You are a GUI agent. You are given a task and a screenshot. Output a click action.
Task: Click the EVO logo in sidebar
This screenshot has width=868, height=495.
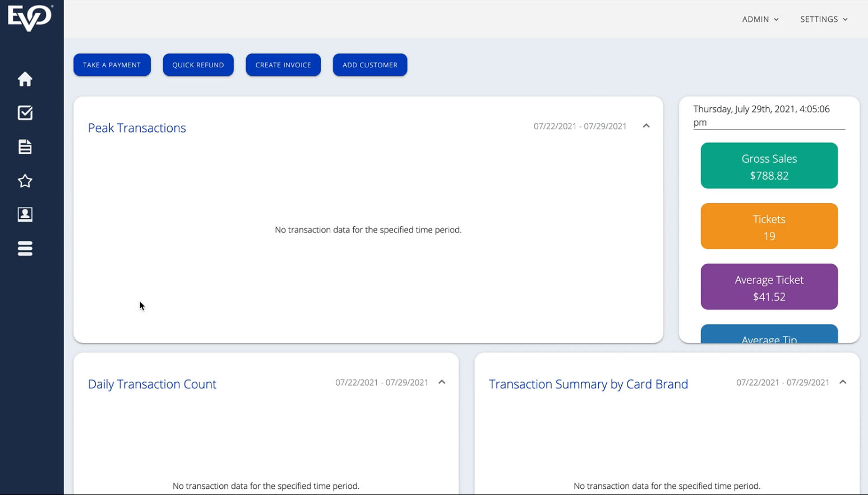30,18
